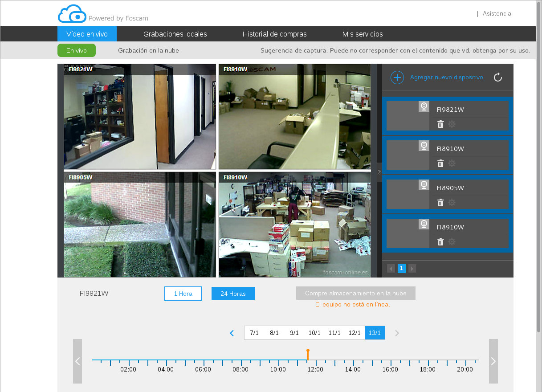Select date 10/1
Screen dimensions: 542x392
point(314,333)
